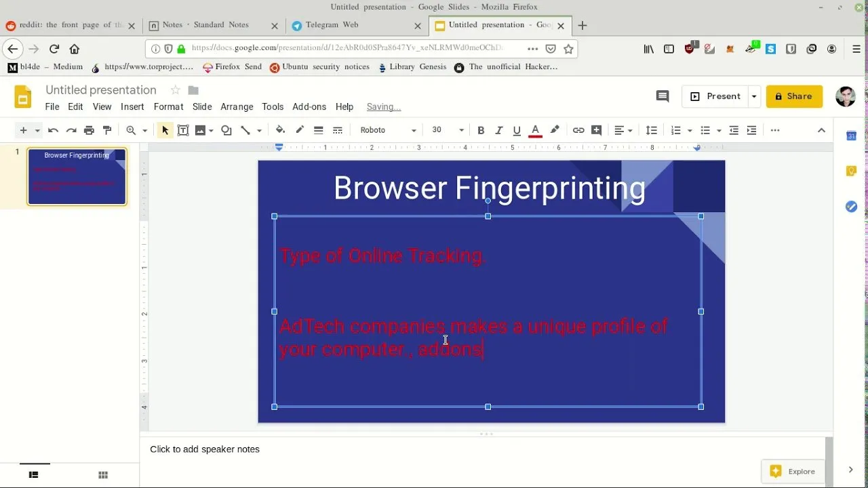Open the bulleted list dropdown arrow

tap(719, 130)
